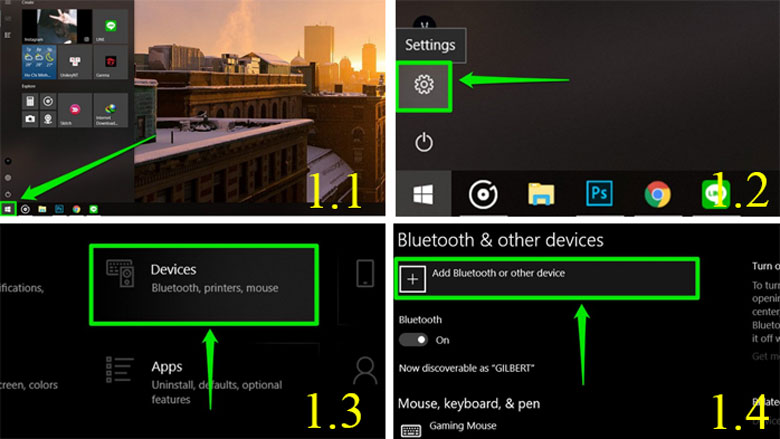Click Add Bluetooth or other device

[x=547, y=279]
